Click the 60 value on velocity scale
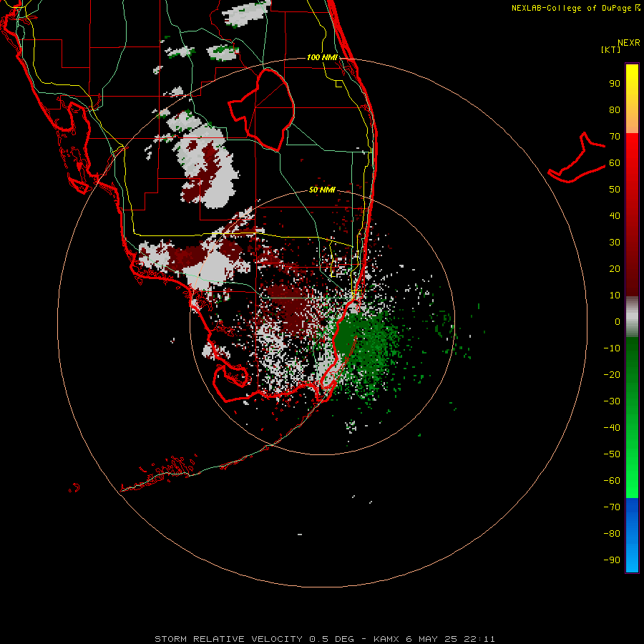 coord(615,162)
